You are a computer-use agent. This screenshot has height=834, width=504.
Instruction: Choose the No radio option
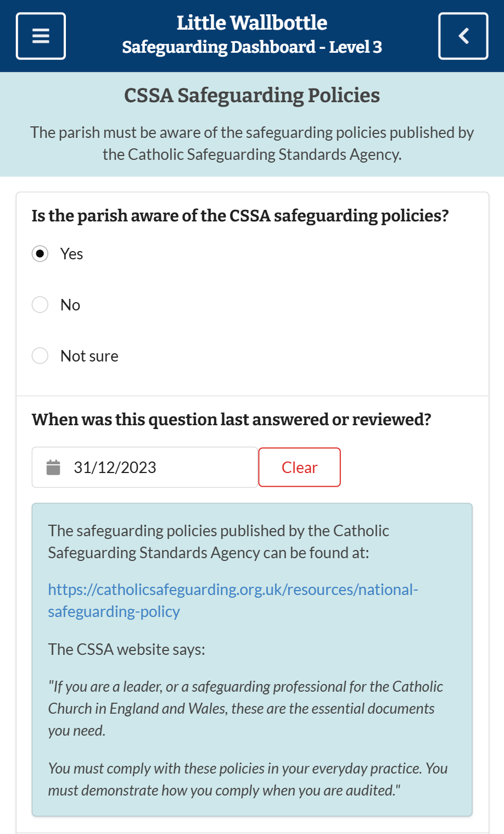(40, 304)
